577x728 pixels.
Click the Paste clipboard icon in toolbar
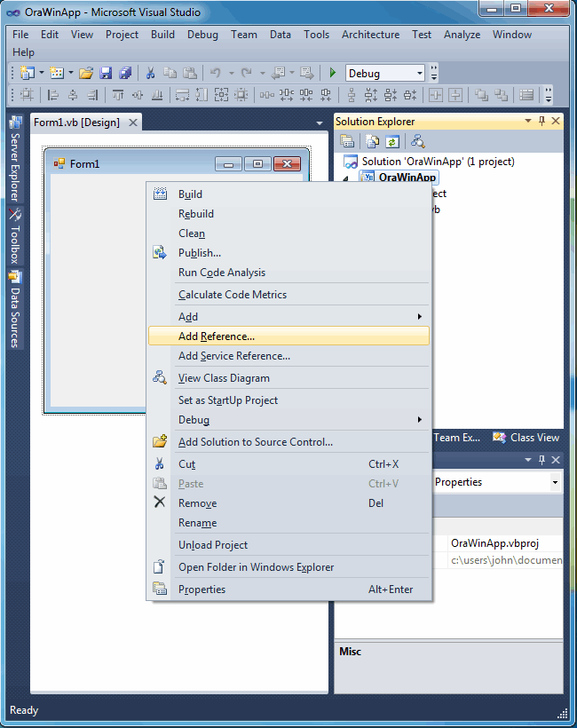click(189, 73)
